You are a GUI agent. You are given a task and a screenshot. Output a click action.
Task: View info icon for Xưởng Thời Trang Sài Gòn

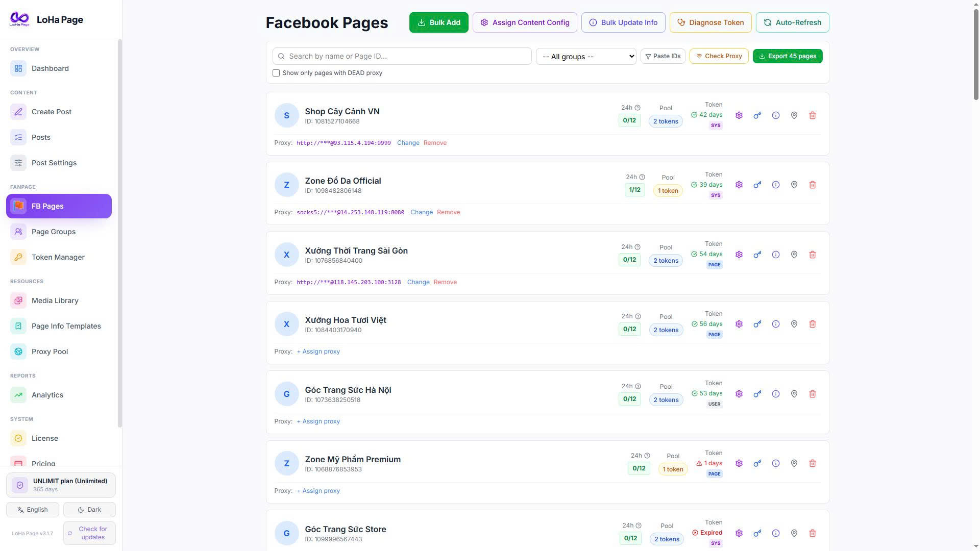pos(775,255)
